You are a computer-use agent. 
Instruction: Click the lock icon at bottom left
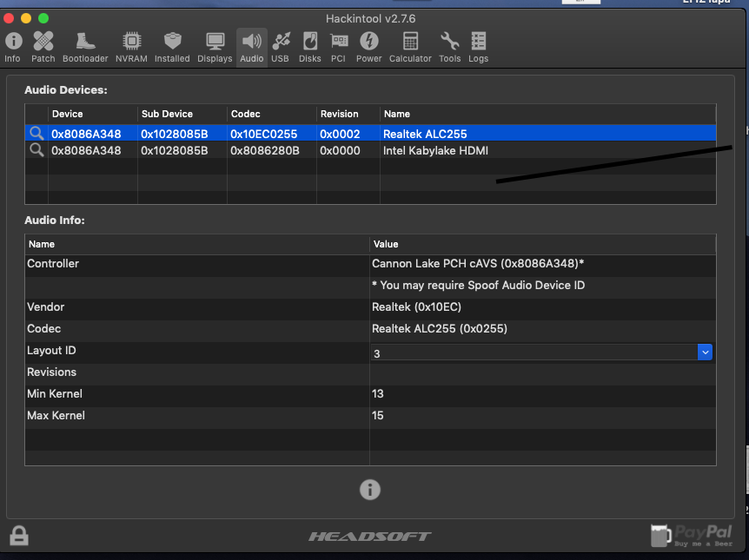coord(19,536)
